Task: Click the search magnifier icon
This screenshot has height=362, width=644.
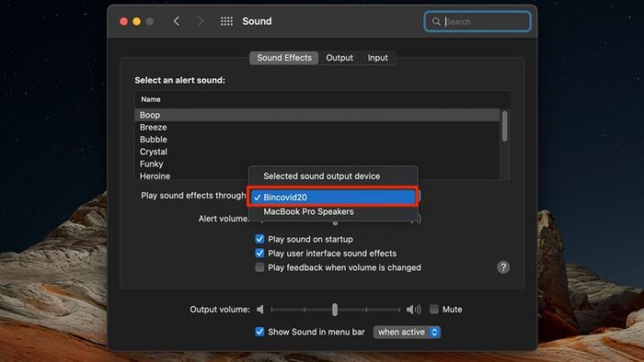Action: coord(436,21)
